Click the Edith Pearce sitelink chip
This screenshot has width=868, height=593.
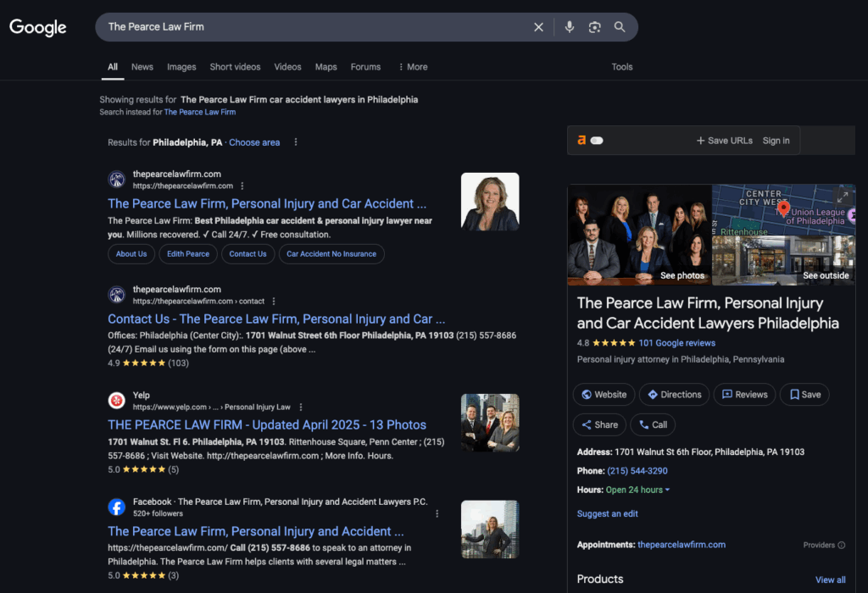point(188,254)
